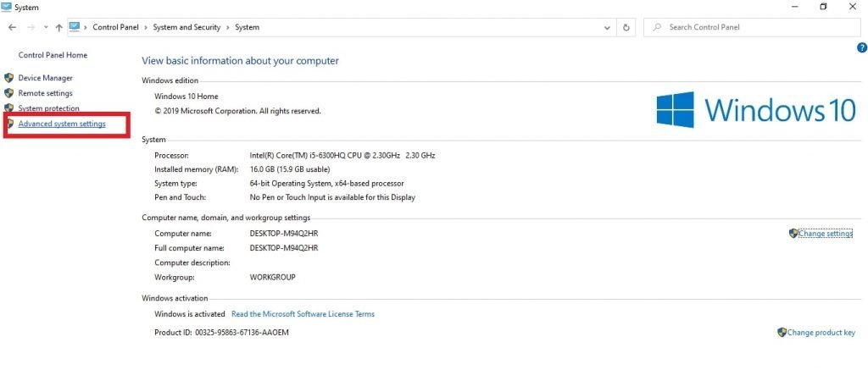The height and width of the screenshot is (370, 868).
Task: Click the shield icon beside Change product key
Action: click(782, 333)
